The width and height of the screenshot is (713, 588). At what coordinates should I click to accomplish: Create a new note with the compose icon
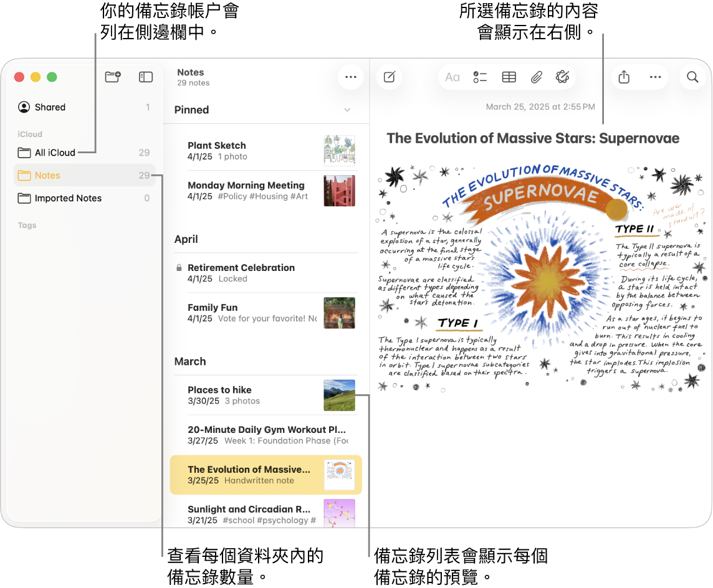[x=389, y=77]
